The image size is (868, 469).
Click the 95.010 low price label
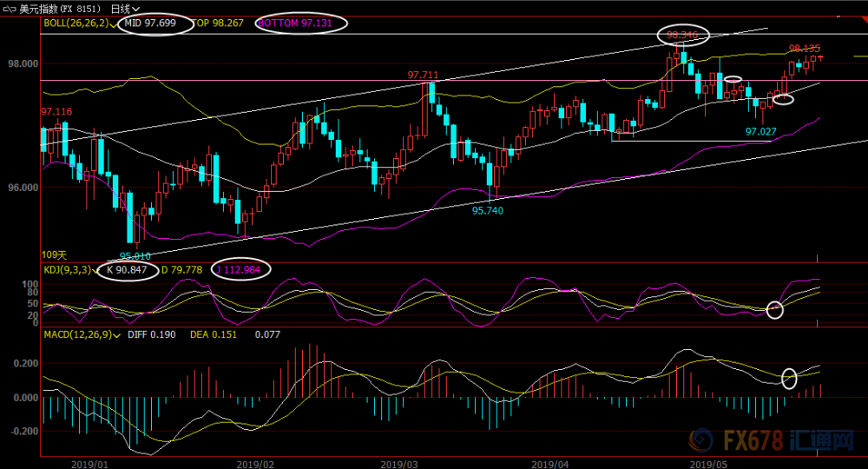[x=135, y=256]
